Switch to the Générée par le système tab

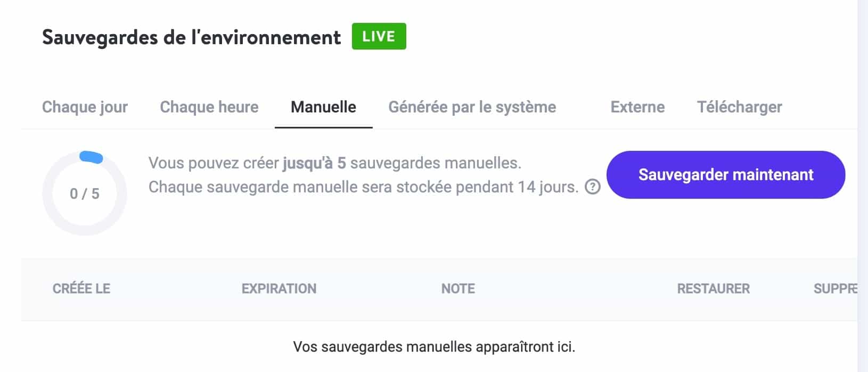tap(473, 107)
